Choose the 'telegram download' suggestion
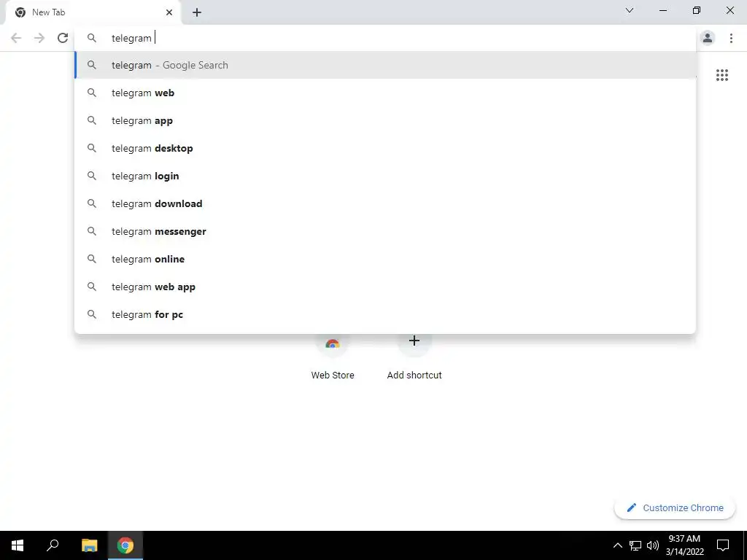The image size is (747, 560). tap(385, 203)
